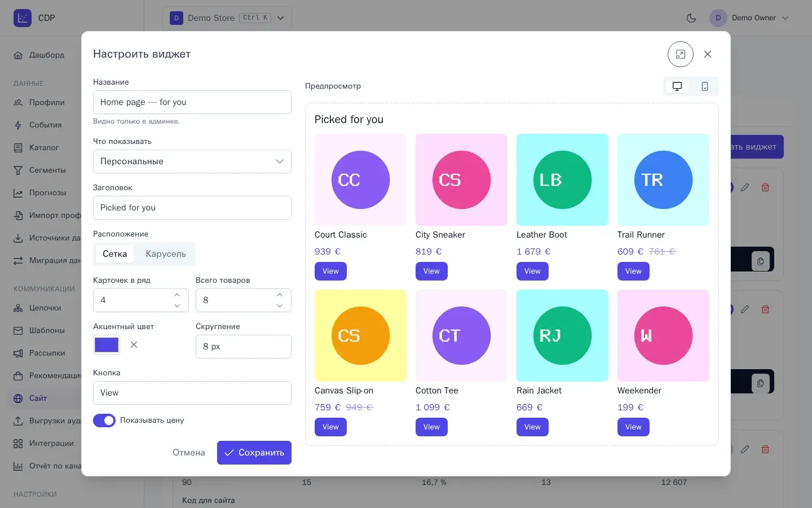Viewport: 812px width, 508px height.
Task: Clear the accent color with the X
Action: pyautogui.click(x=134, y=344)
